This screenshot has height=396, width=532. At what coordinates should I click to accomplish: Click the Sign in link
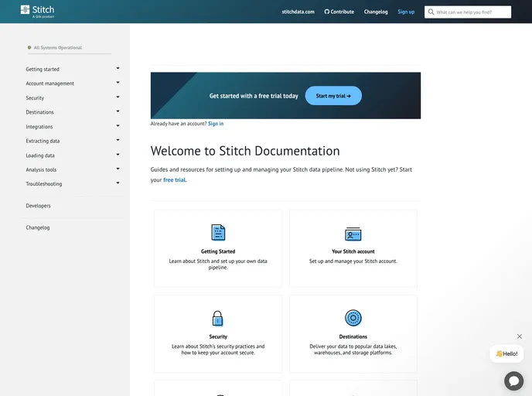216,124
